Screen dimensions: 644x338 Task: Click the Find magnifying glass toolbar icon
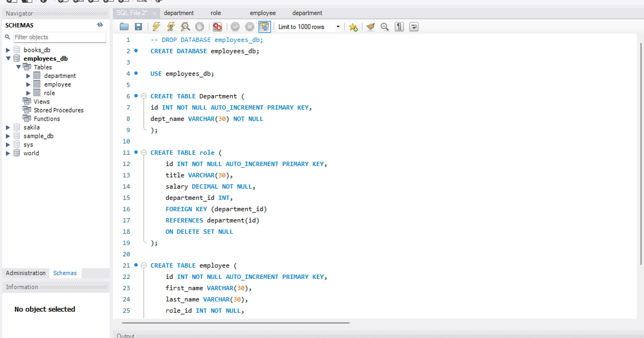click(x=385, y=27)
